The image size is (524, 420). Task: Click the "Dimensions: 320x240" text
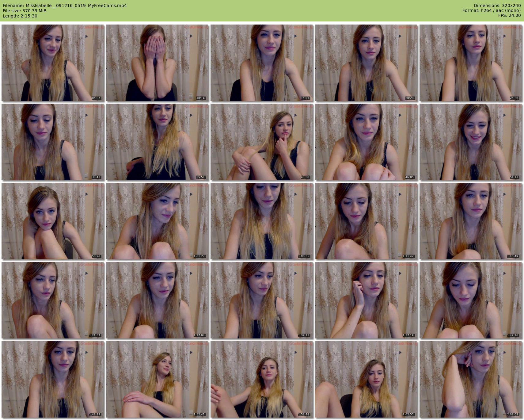click(x=497, y=6)
